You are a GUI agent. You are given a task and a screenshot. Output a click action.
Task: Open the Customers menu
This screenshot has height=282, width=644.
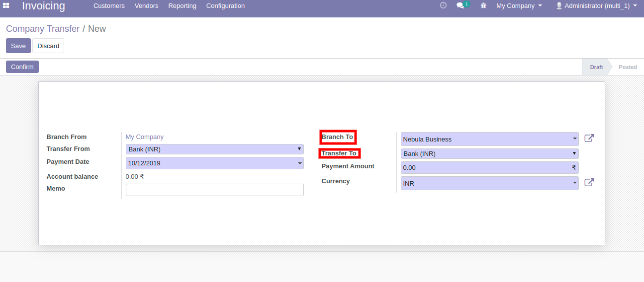click(109, 6)
